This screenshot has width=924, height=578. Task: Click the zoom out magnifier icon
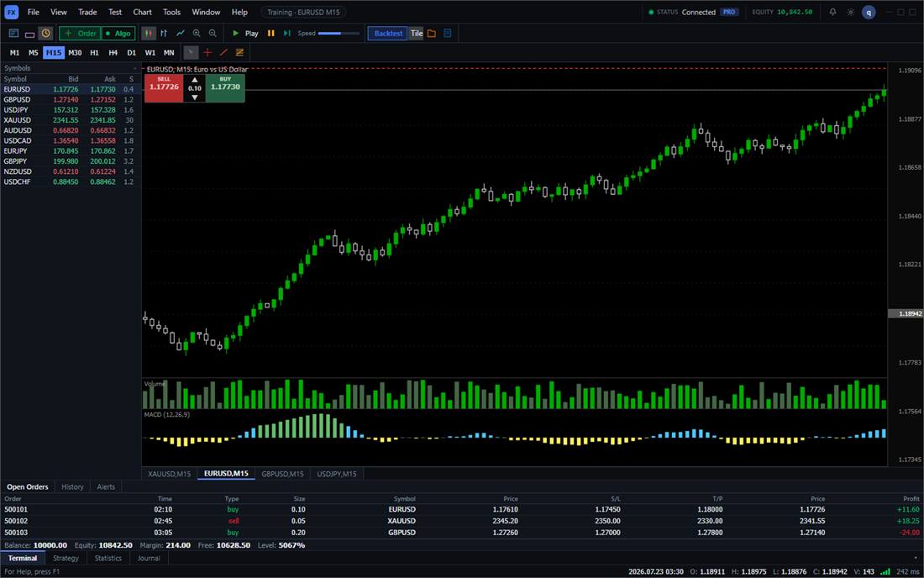coord(213,34)
